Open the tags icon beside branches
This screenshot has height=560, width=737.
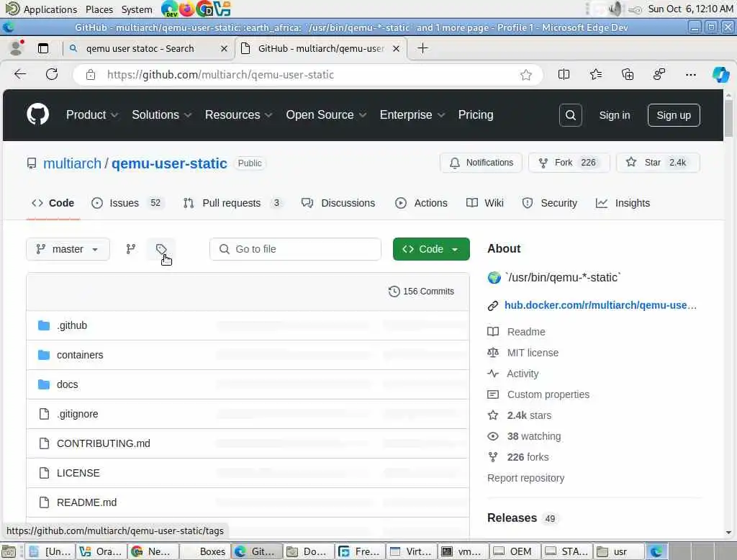click(x=161, y=249)
